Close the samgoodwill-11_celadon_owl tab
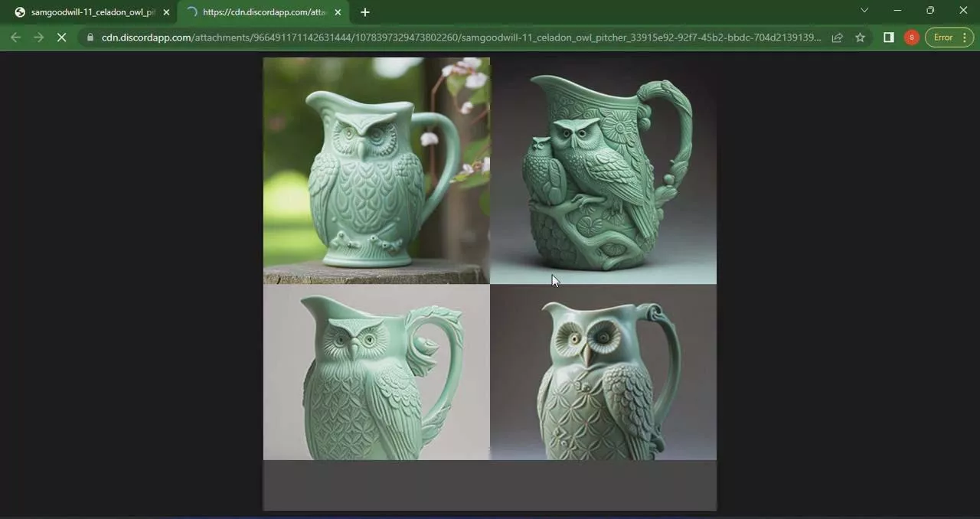This screenshot has width=980, height=519. pyautogui.click(x=166, y=12)
